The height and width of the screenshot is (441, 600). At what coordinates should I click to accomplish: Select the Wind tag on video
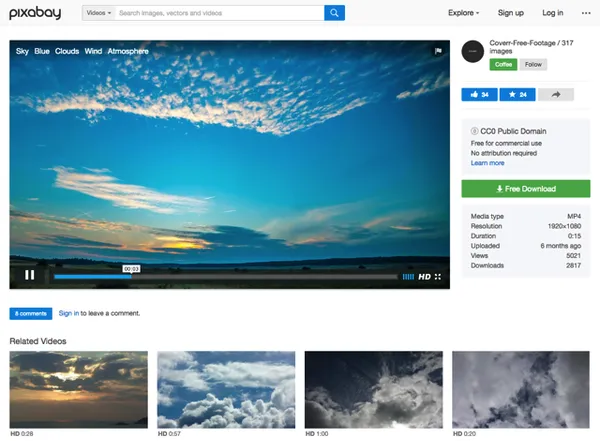(93, 51)
